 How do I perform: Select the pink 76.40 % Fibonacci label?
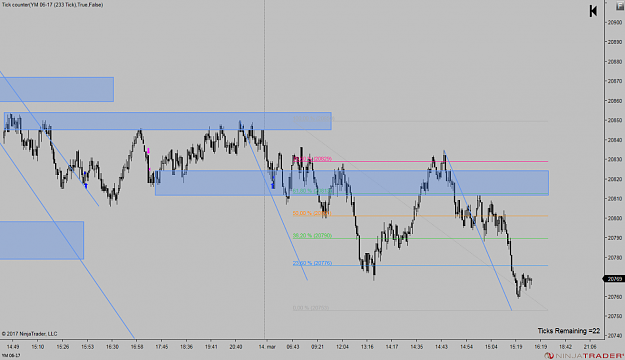click(312, 159)
